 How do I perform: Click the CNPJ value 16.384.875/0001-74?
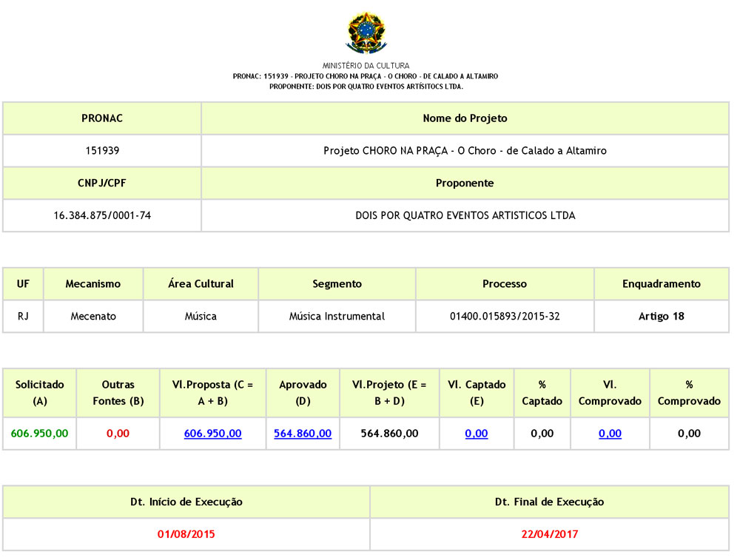click(x=102, y=215)
